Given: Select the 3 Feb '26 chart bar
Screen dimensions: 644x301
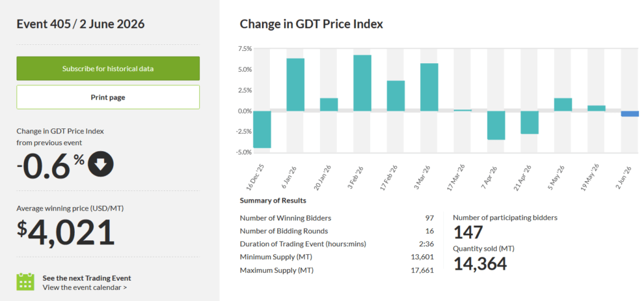Looking at the screenshot, I should [x=362, y=83].
